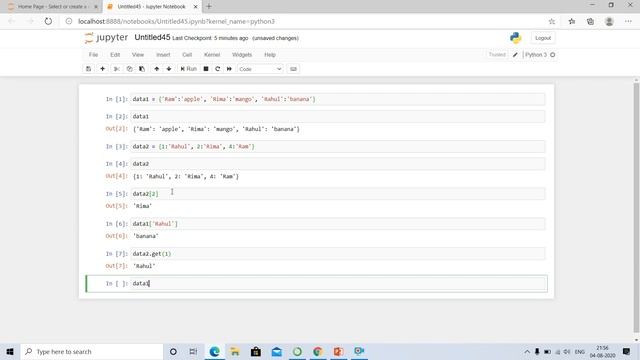Open Google Chrome from the taskbar
Screen dimensions: 640x360
pyautogui.click(x=318, y=351)
